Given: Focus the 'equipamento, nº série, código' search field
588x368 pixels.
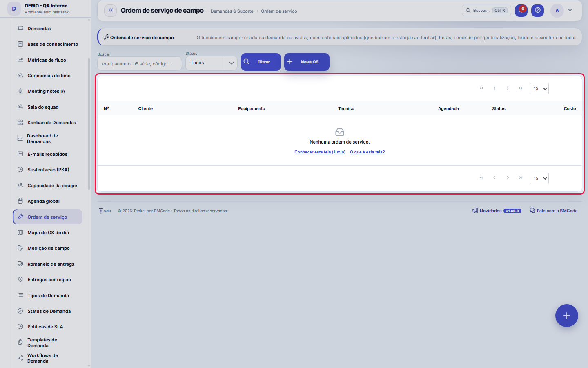Looking at the screenshot, I should coord(140,64).
